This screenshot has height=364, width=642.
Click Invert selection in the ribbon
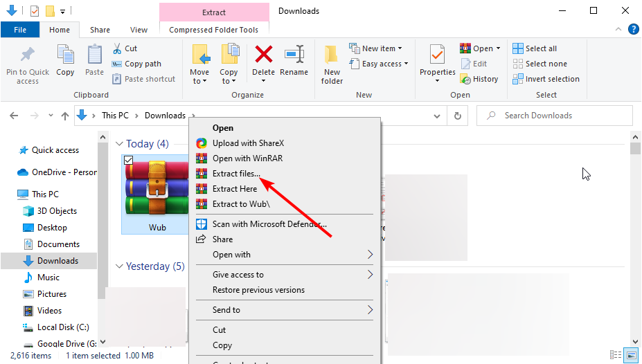[x=546, y=79]
